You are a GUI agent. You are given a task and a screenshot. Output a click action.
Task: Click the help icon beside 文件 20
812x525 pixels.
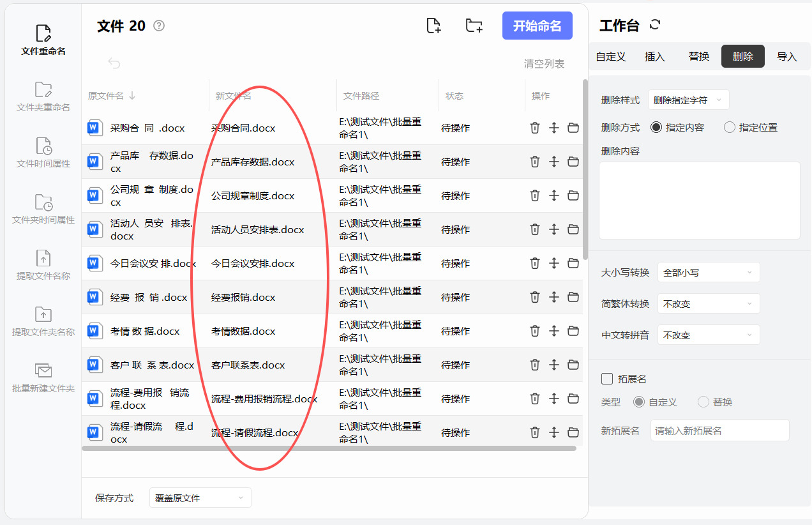coord(159,26)
